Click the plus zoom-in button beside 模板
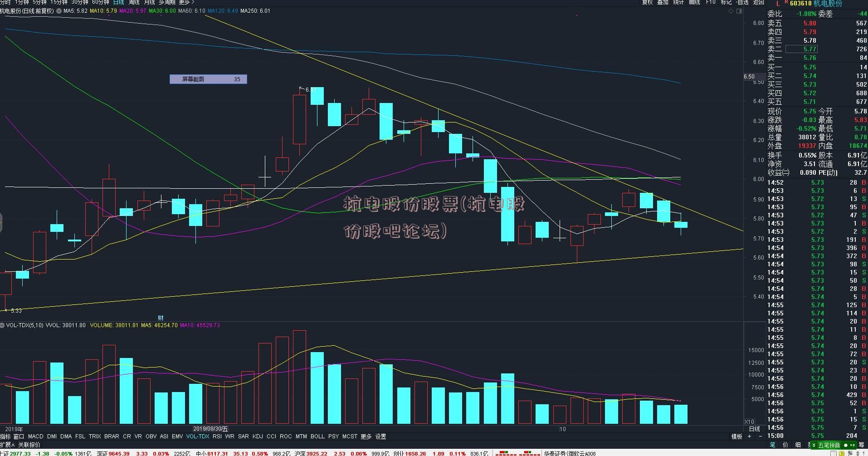Viewport: 868px width, 456px height. [749, 436]
